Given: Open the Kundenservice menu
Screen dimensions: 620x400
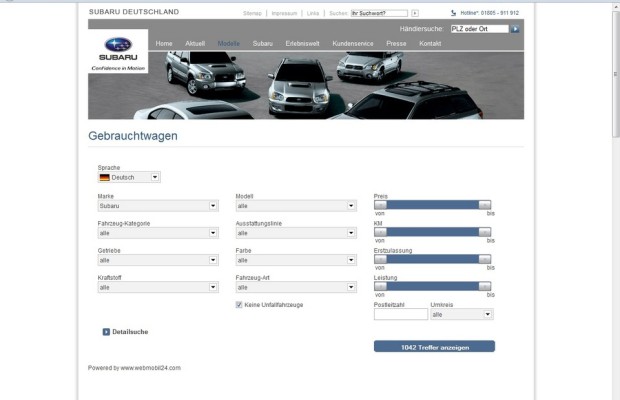Looking at the screenshot, I should pyautogui.click(x=353, y=43).
